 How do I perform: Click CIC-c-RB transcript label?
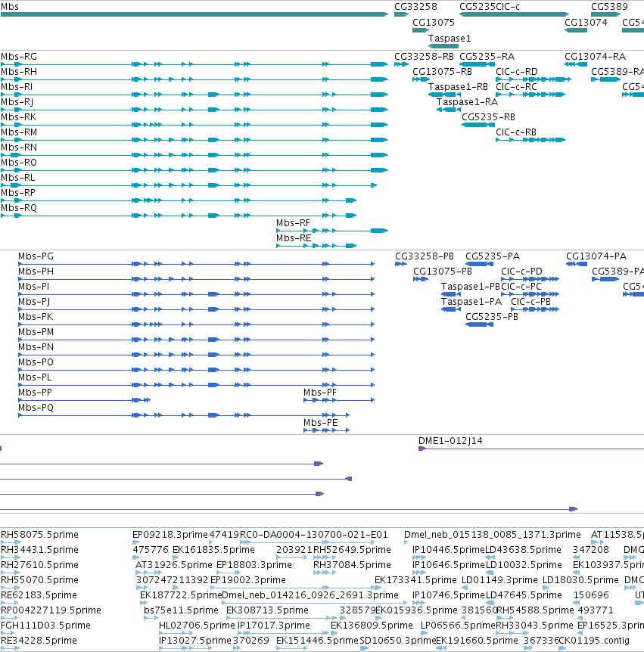516,132
